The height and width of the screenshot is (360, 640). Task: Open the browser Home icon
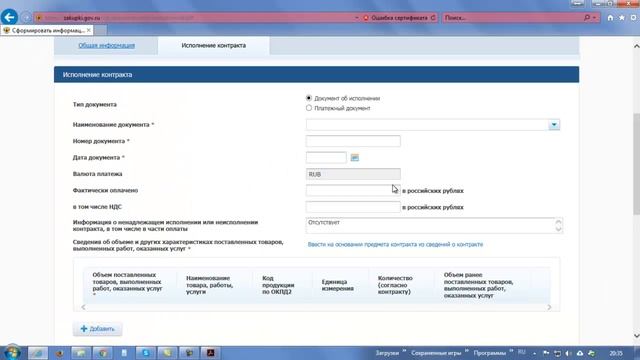(610, 18)
